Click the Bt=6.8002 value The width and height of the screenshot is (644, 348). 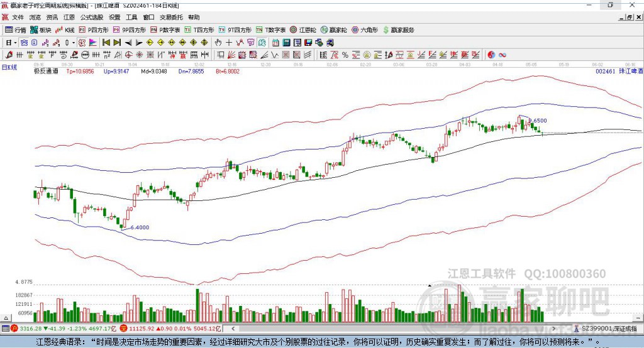[228, 71]
